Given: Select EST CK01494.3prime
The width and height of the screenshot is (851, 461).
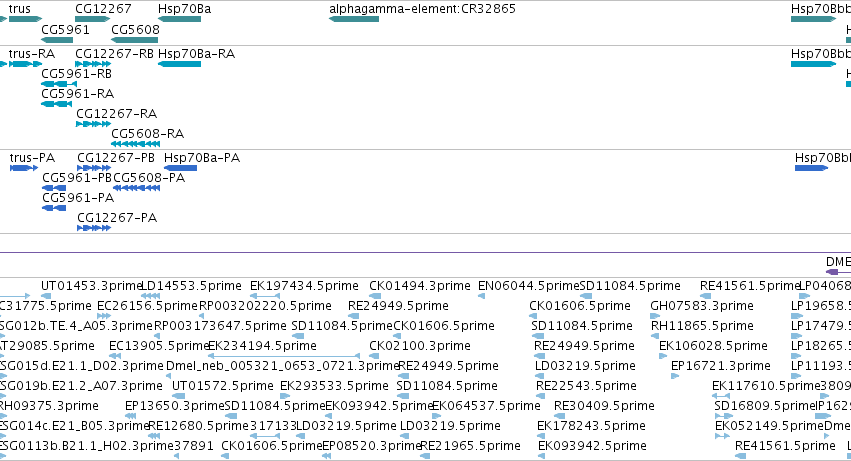Looking at the screenshot, I should click(374, 296).
